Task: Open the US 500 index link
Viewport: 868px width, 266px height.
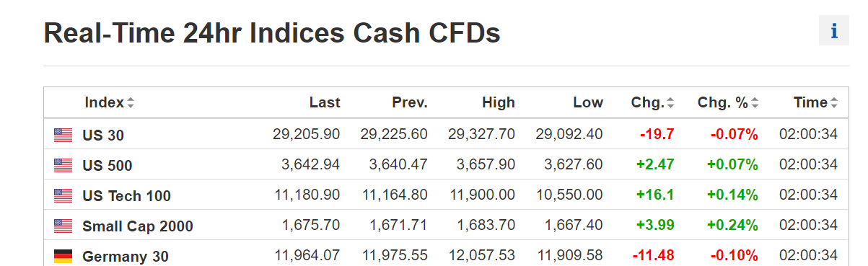Action: pos(108,165)
